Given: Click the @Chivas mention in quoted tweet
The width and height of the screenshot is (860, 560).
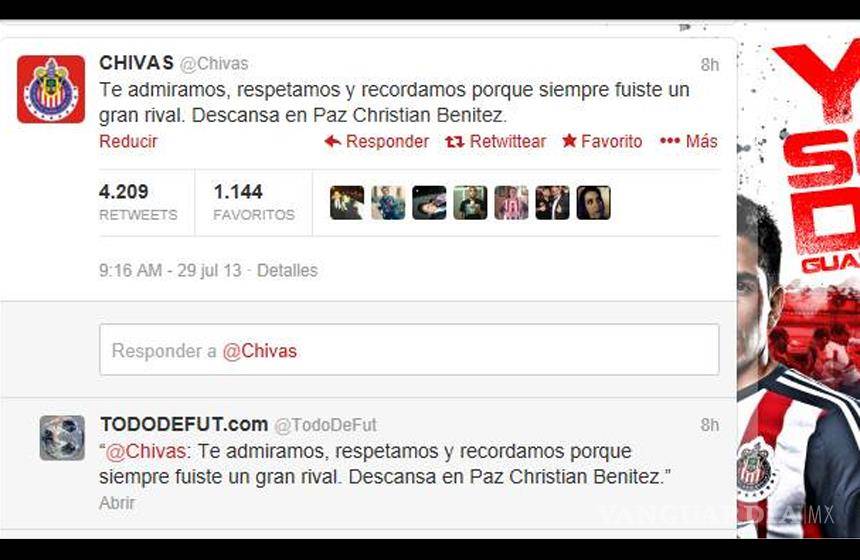Looking at the screenshot, I should tap(145, 451).
